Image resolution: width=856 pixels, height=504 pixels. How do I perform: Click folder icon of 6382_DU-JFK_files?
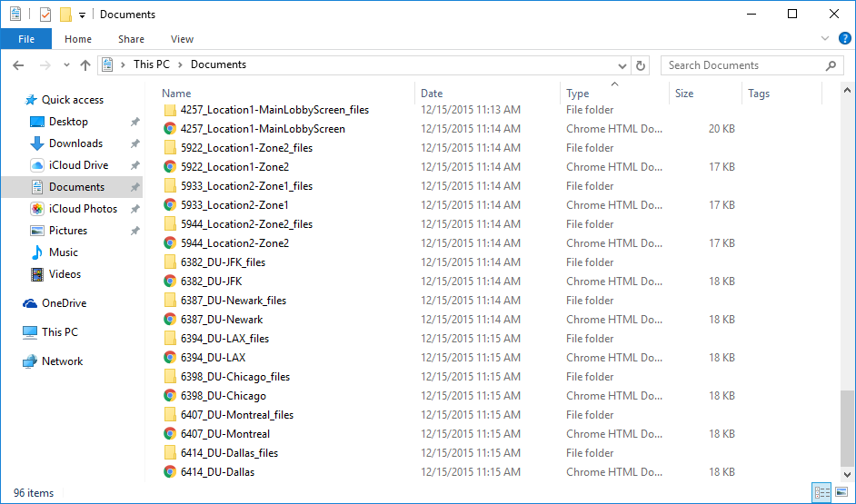169,262
